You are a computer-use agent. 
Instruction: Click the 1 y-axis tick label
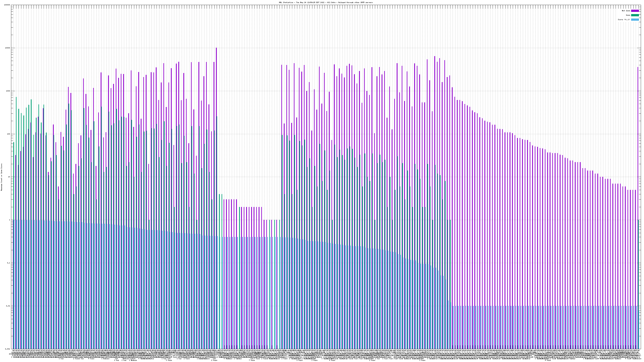click(9, 220)
